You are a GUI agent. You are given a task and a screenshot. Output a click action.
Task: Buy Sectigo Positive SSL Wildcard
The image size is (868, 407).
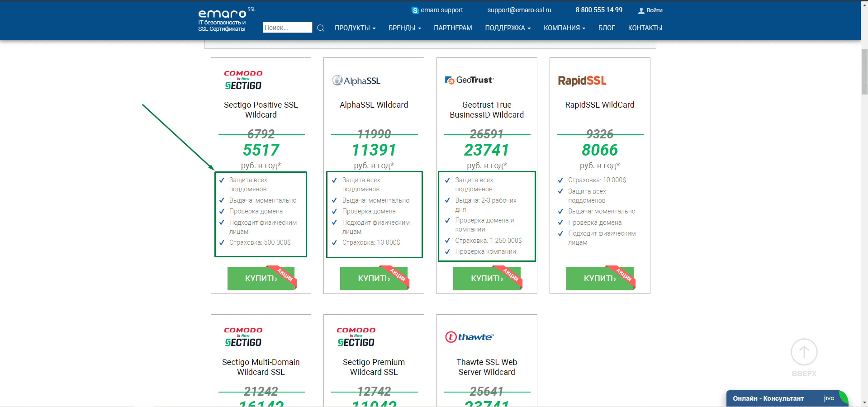click(x=261, y=279)
